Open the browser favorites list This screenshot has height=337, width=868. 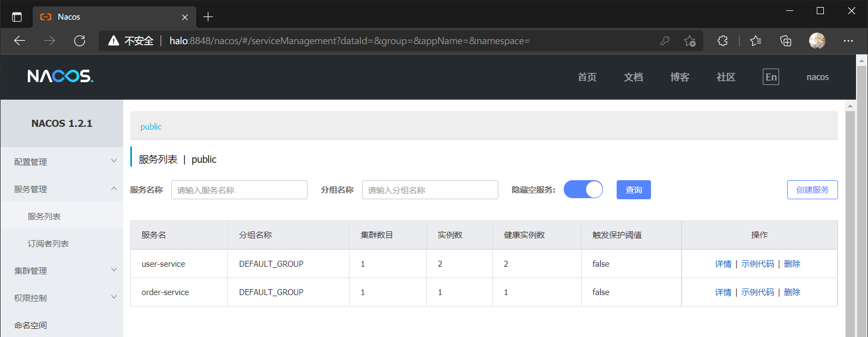click(x=756, y=41)
